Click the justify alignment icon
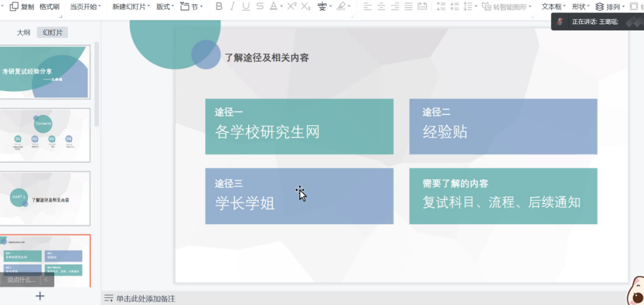This screenshot has width=644, height=305. tap(408, 7)
